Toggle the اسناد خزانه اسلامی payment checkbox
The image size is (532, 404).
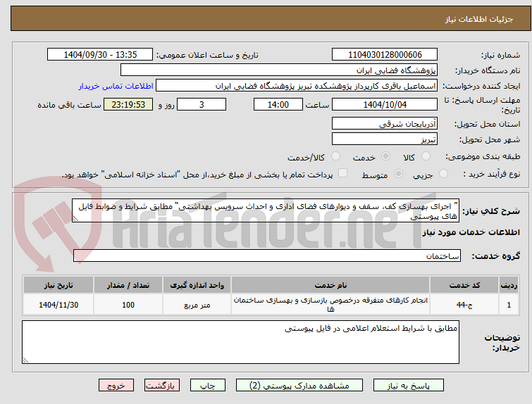[343, 173]
